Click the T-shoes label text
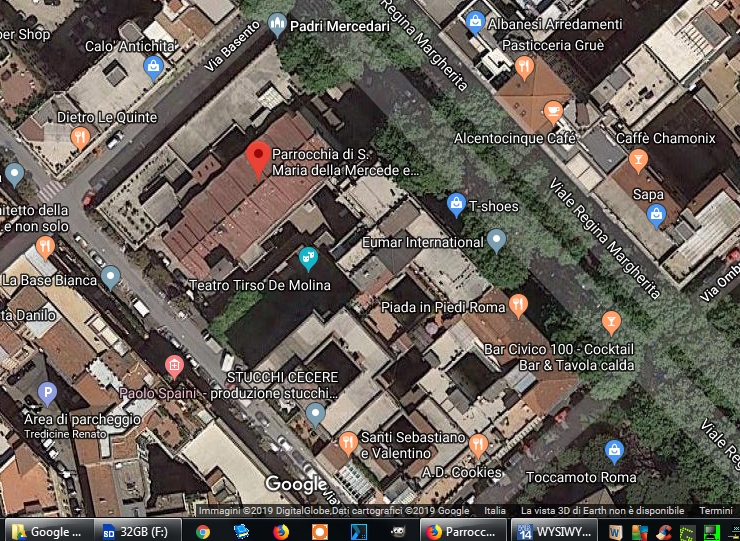 point(493,206)
